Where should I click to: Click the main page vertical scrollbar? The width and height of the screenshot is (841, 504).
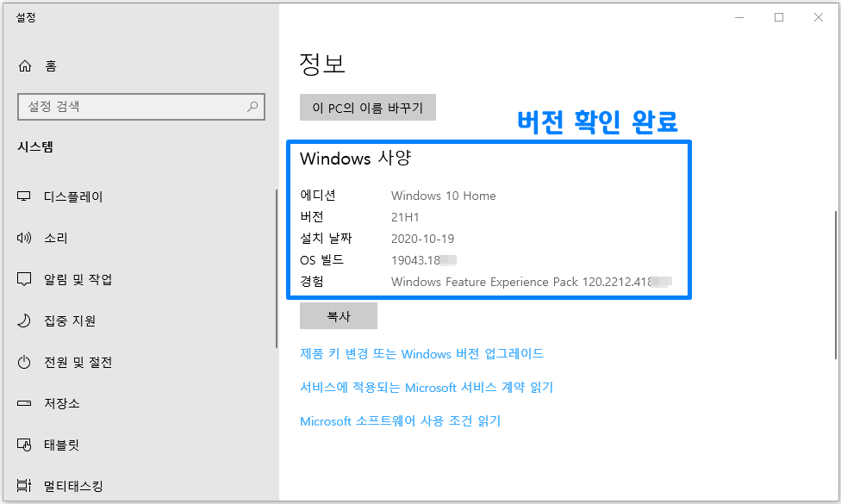pyautogui.click(x=835, y=284)
